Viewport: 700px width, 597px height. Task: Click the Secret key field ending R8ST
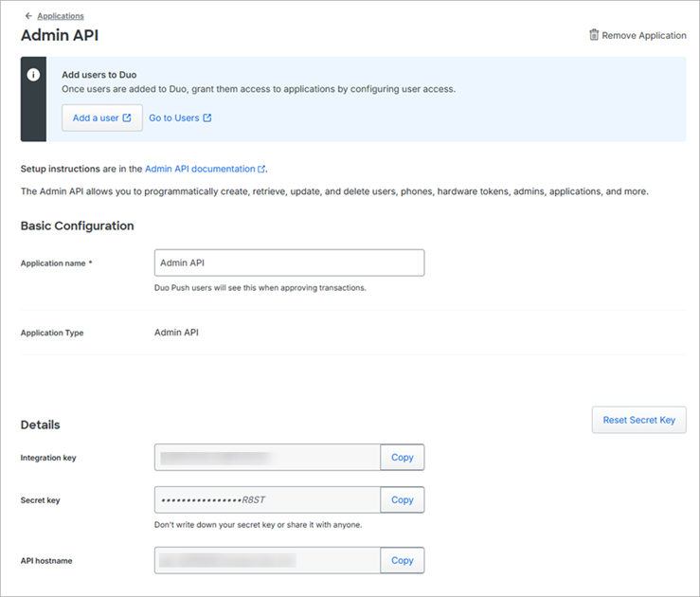click(x=267, y=499)
